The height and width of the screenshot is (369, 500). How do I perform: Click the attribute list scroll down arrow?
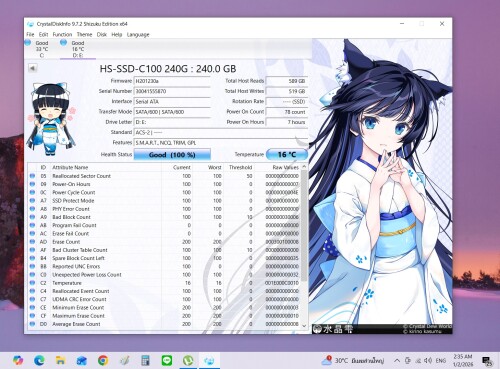coord(304,326)
